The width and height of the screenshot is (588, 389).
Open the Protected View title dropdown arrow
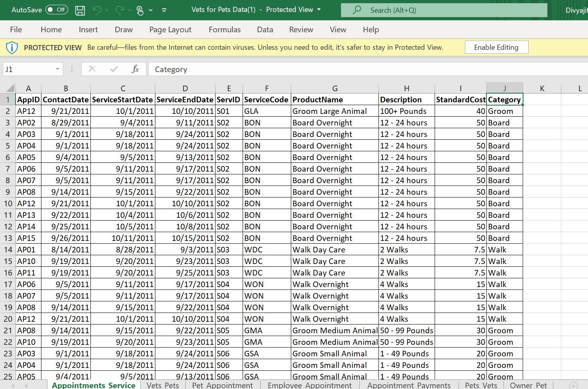[x=319, y=10]
